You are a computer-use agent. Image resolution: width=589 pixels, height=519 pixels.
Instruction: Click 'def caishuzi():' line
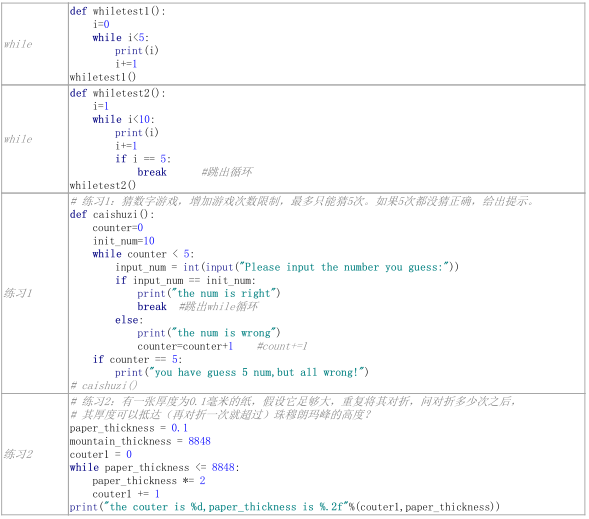pos(112,215)
